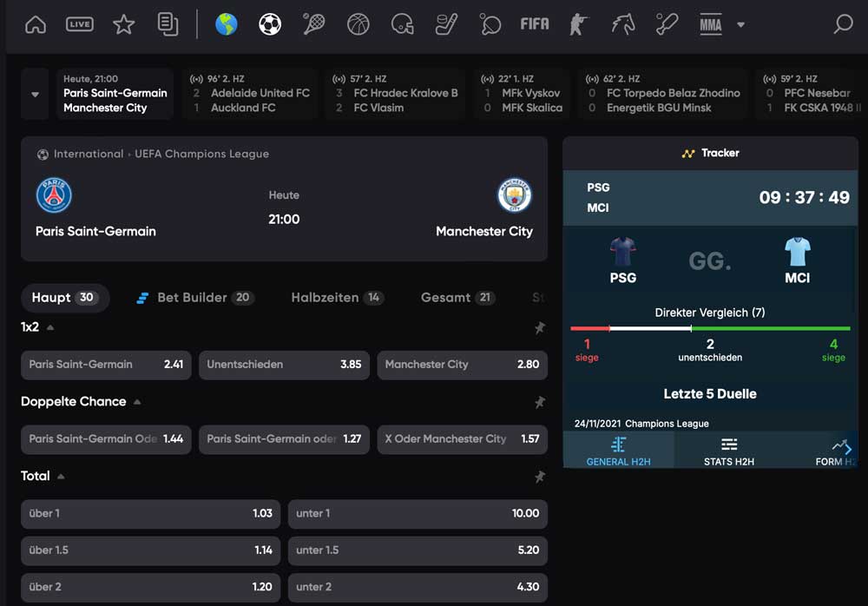Image resolution: width=868 pixels, height=606 pixels.
Task: Open the search magnifier
Action: pyautogui.click(x=843, y=24)
